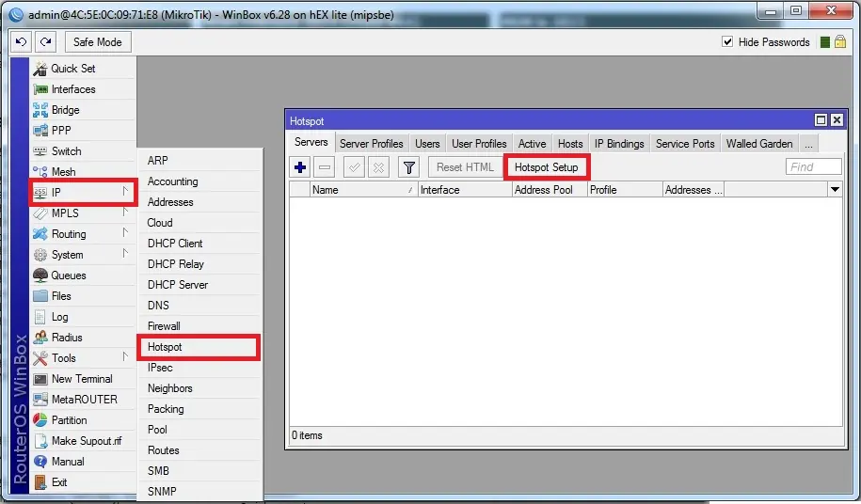
Task: Add new hotspot server with plus icon
Action: tap(300, 167)
